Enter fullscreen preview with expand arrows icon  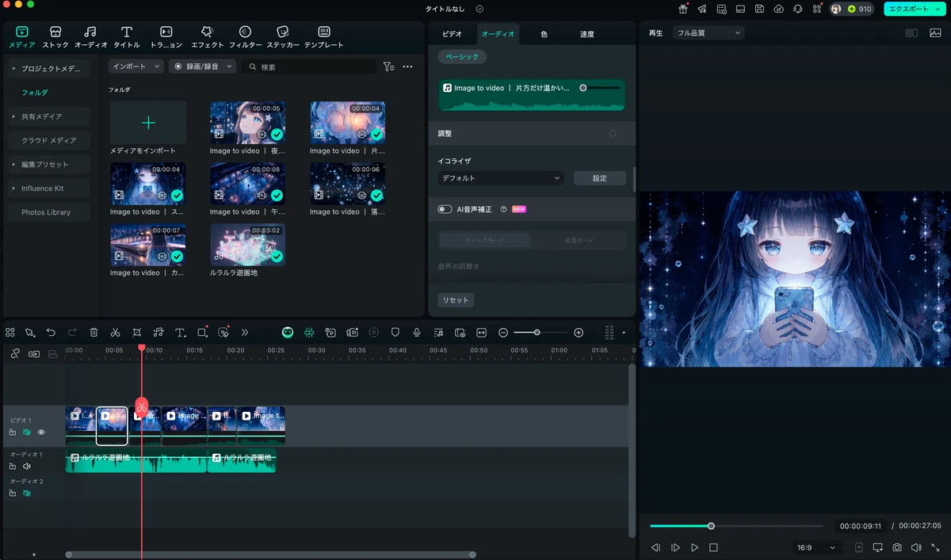pos(935,547)
